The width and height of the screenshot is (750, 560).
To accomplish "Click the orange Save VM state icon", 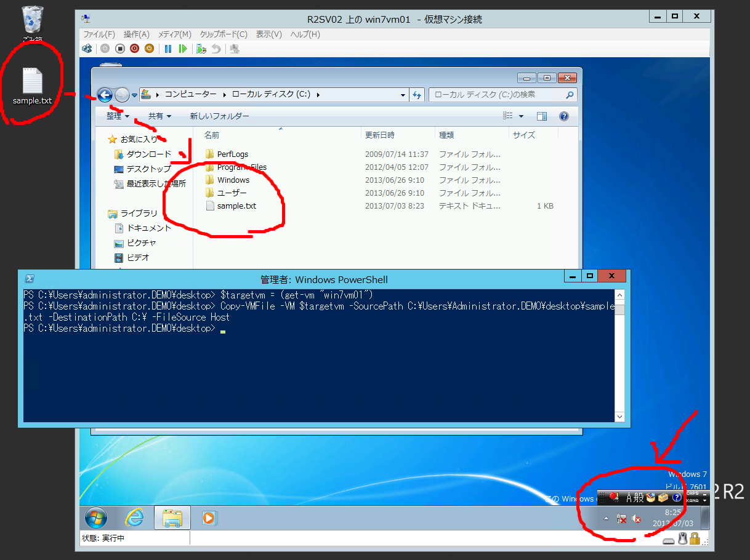I will [x=149, y=49].
